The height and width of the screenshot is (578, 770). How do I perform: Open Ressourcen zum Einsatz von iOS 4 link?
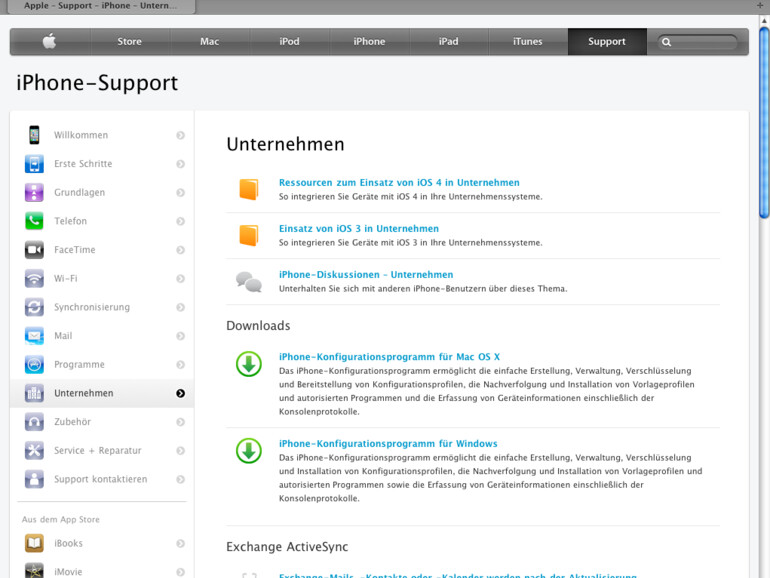[x=399, y=183]
